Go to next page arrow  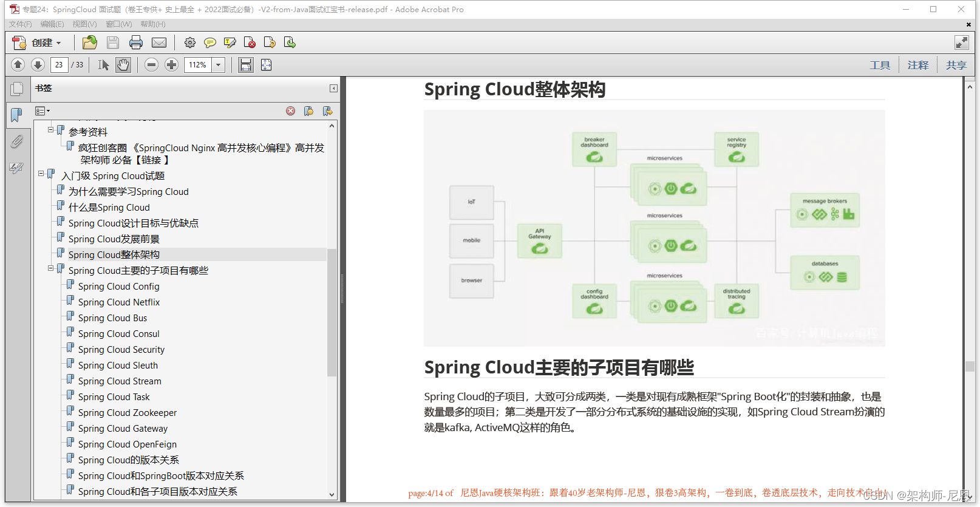click(x=38, y=64)
